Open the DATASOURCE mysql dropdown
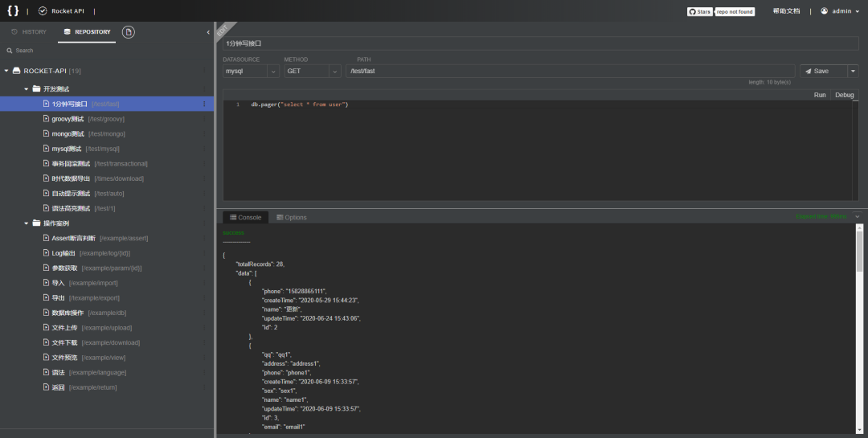Viewport: 868px width, 438px height. pyautogui.click(x=272, y=72)
